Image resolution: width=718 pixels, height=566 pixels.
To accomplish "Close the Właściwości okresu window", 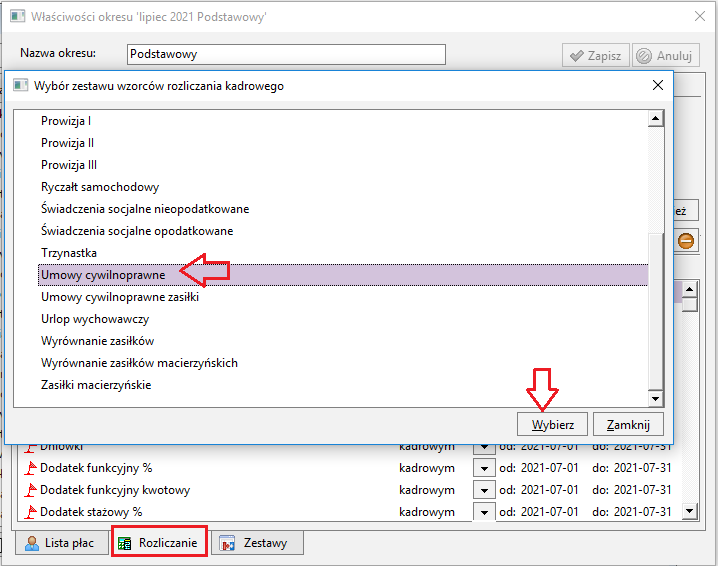I will (x=700, y=16).
